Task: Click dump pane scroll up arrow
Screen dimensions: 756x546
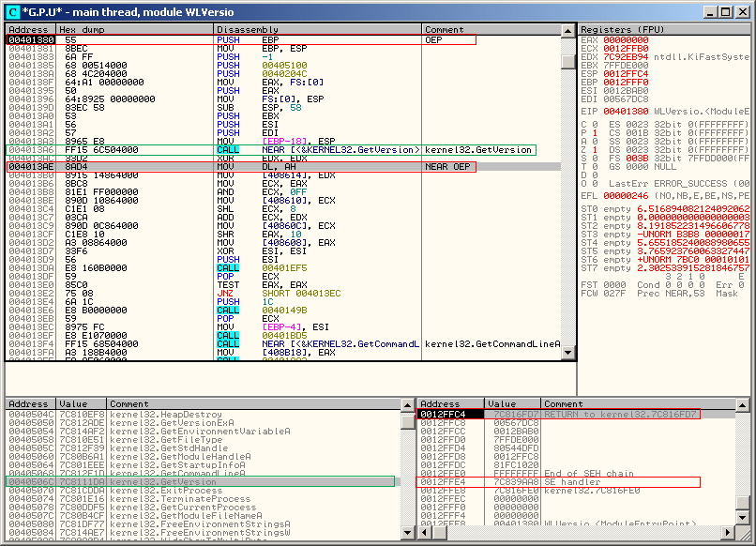Action: tap(407, 405)
